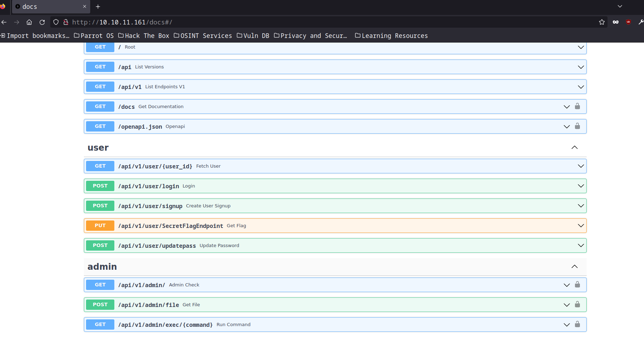Collapse the user section
This screenshot has width=644, height=341.
(575, 147)
